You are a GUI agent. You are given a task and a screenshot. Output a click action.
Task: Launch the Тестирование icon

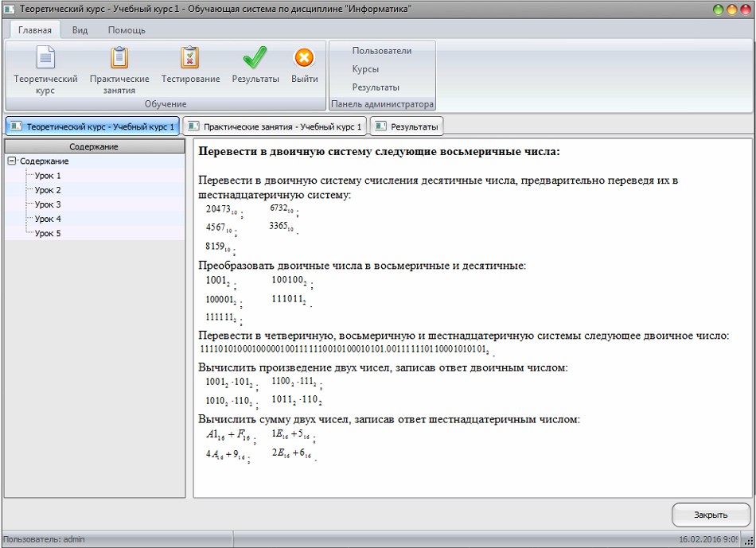tap(190, 58)
